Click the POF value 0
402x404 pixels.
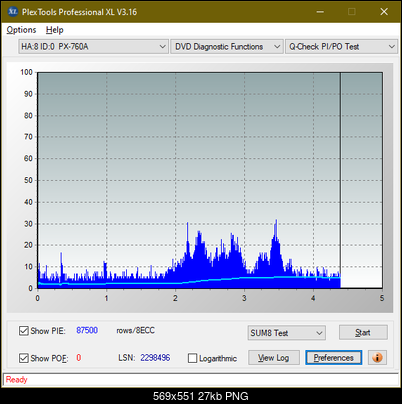click(x=79, y=358)
